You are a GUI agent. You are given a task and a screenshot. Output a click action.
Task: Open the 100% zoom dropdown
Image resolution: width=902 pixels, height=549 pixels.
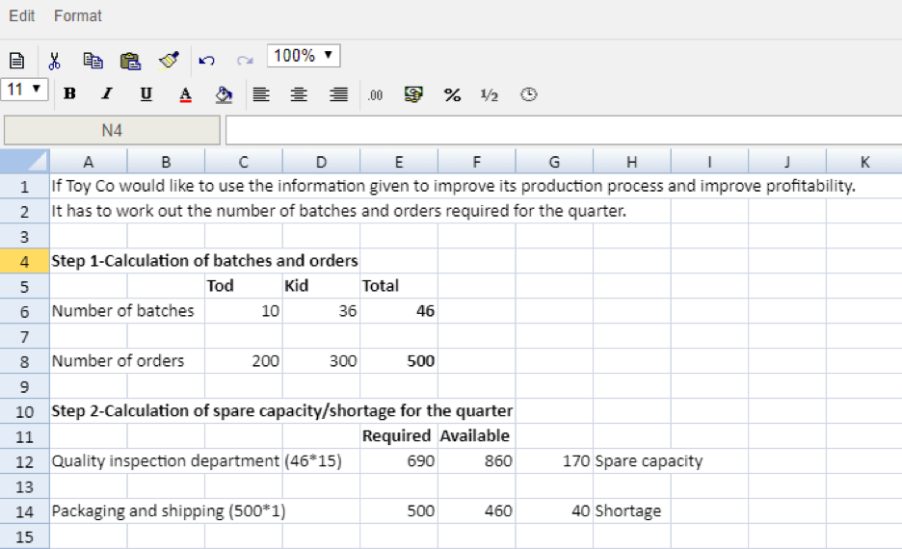tap(304, 56)
